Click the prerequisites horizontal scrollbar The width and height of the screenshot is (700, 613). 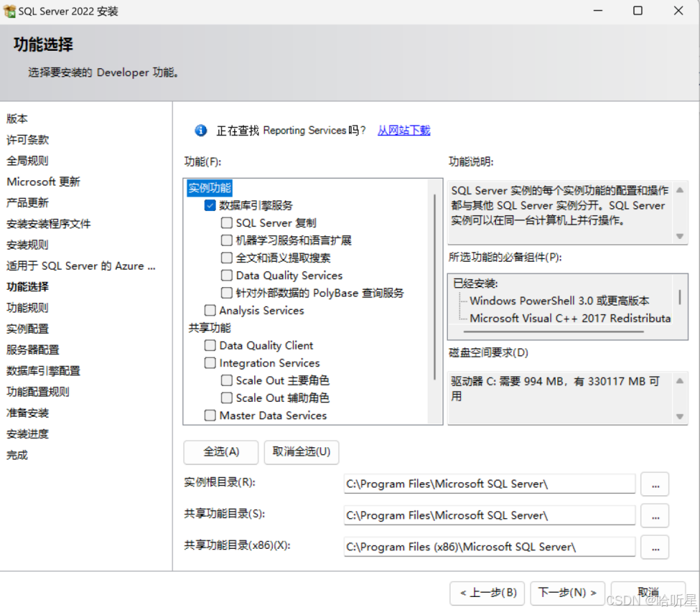[x=554, y=332]
